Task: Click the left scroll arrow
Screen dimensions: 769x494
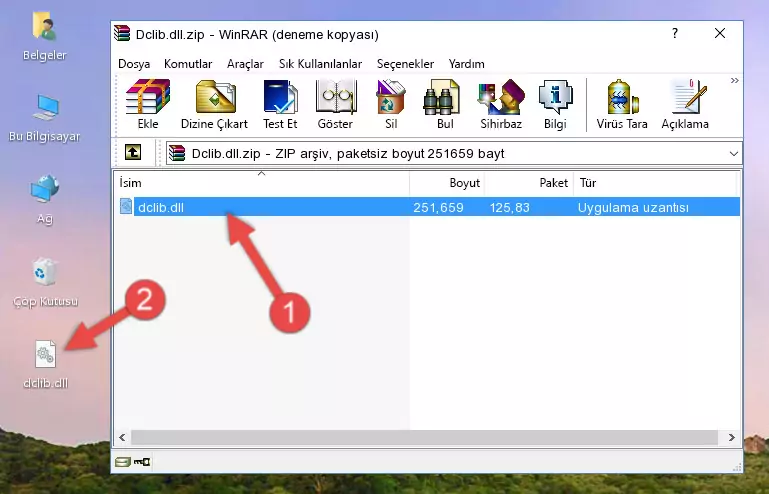Action: point(122,437)
